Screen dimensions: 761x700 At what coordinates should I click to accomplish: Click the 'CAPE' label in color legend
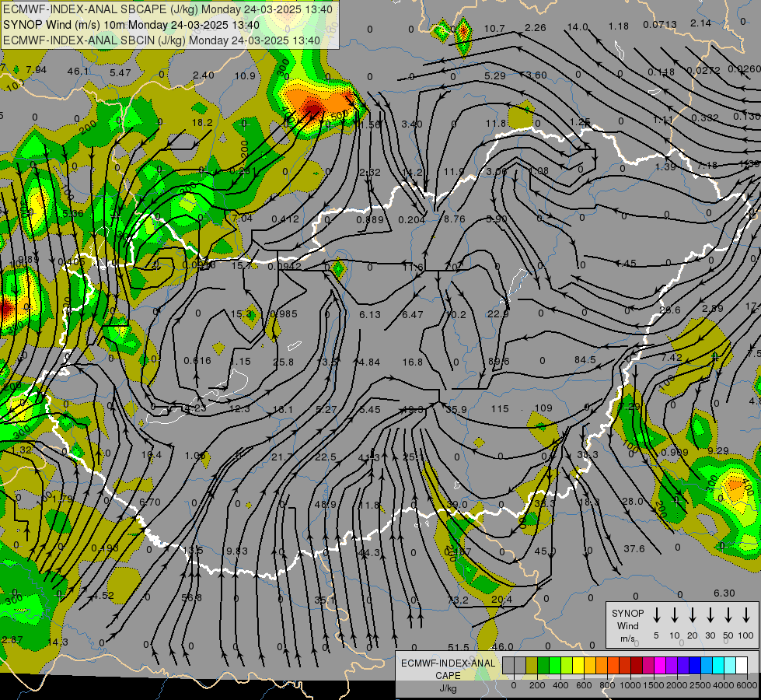448,676
